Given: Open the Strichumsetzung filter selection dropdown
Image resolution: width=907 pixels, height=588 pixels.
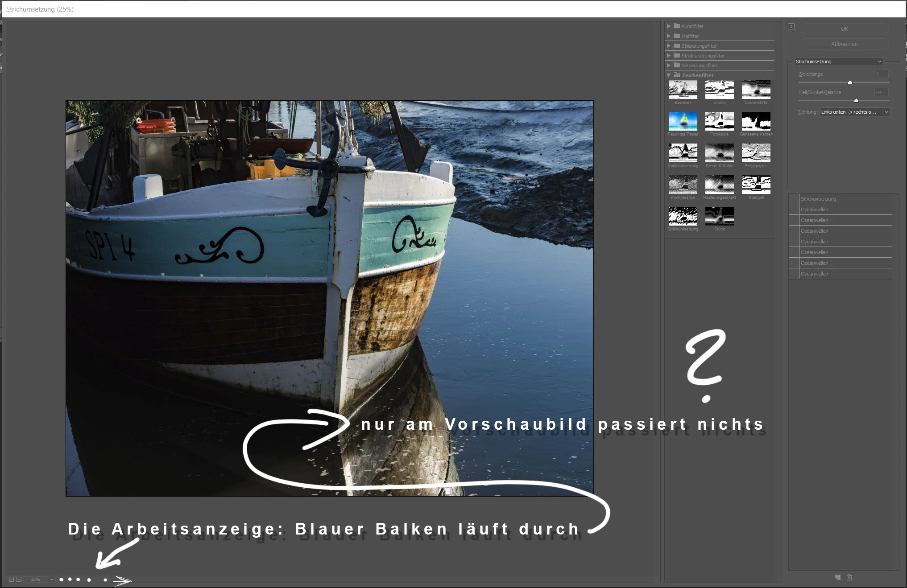Looking at the screenshot, I should pyautogui.click(x=838, y=62).
